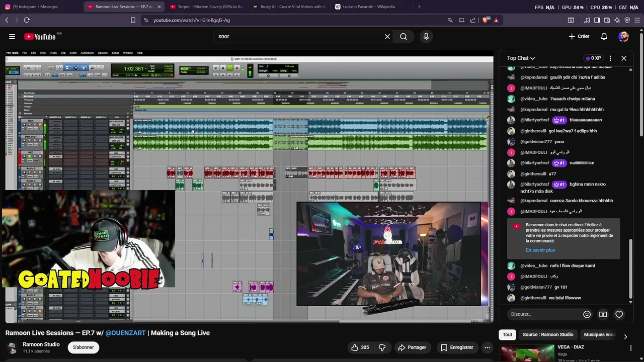Open the account avatar menu

[x=623, y=36]
